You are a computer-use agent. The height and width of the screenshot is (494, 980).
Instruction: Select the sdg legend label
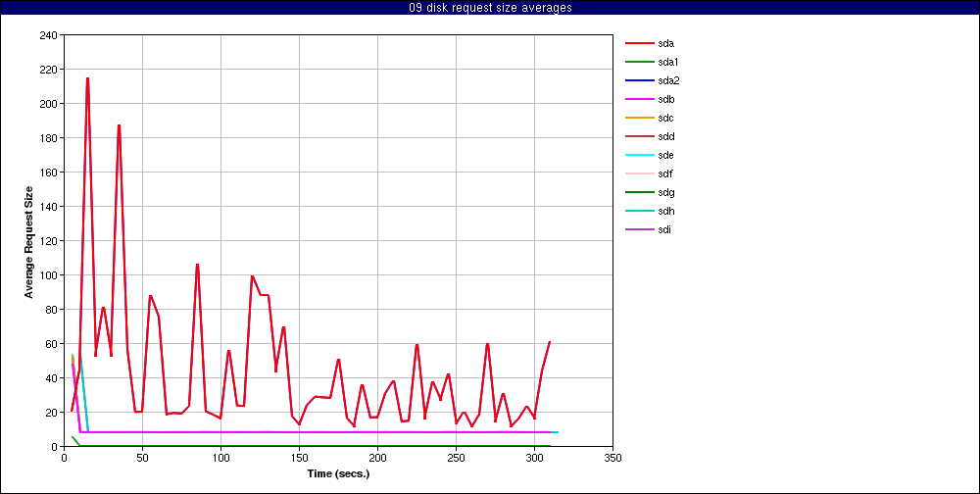(x=665, y=192)
